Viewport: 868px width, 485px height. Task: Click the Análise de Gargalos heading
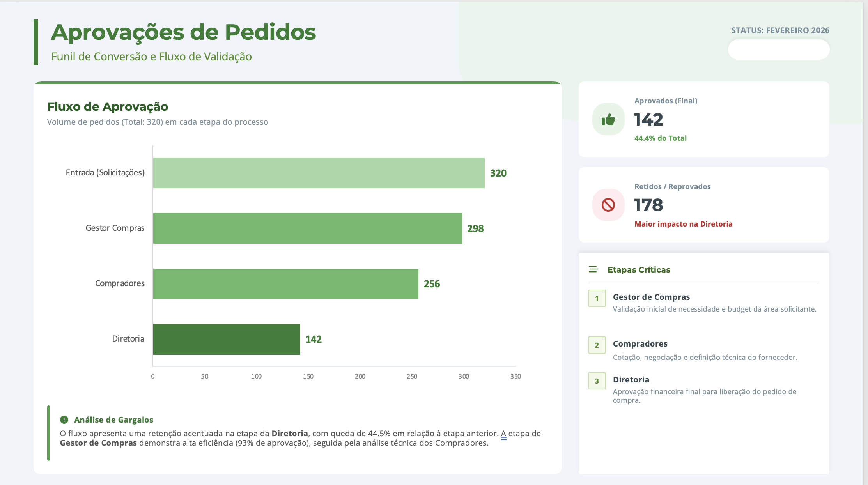click(x=113, y=420)
